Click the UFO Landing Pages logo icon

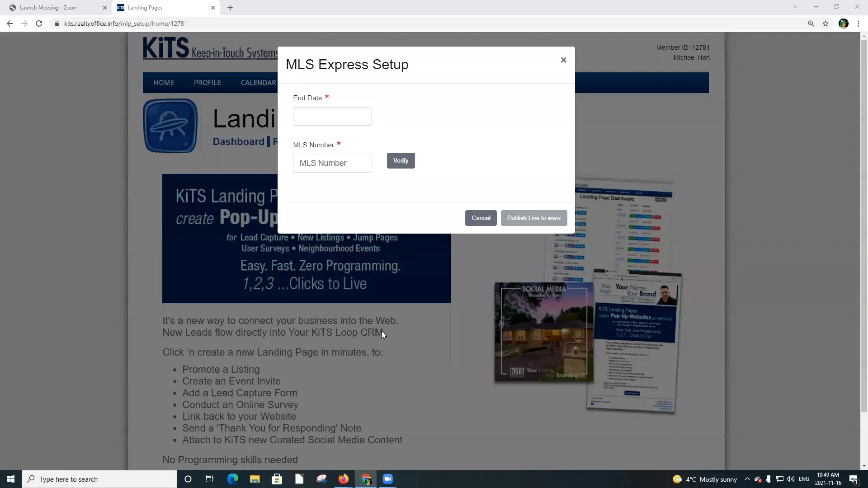(x=170, y=126)
